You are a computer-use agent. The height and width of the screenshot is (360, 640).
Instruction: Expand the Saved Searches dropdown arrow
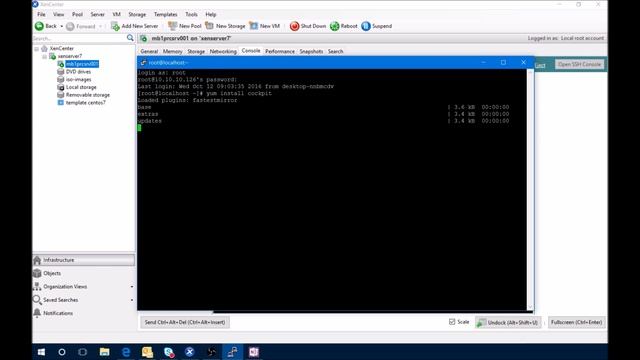[x=132, y=300]
